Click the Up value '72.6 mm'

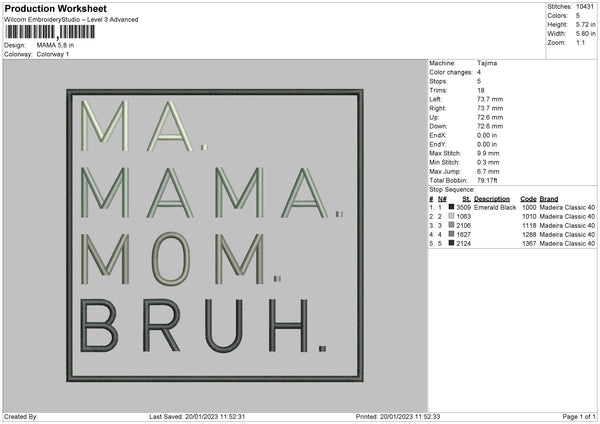point(490,117)
